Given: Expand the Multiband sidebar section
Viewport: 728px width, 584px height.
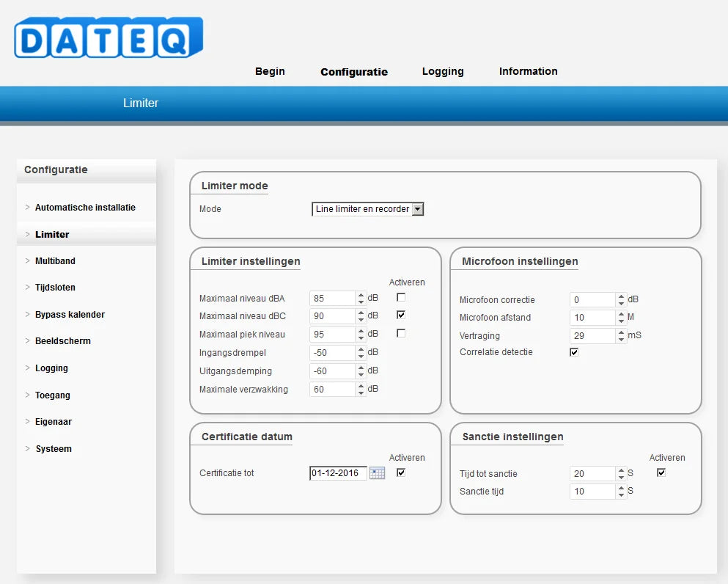Looking at the screenshot, I should click(x=55, y=261).
